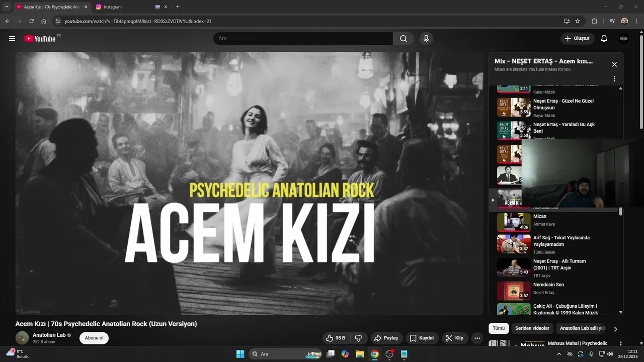Screen dimensions: 644x362
Task: Start voice search with microphone icon
Action: [x=426, y=39]
